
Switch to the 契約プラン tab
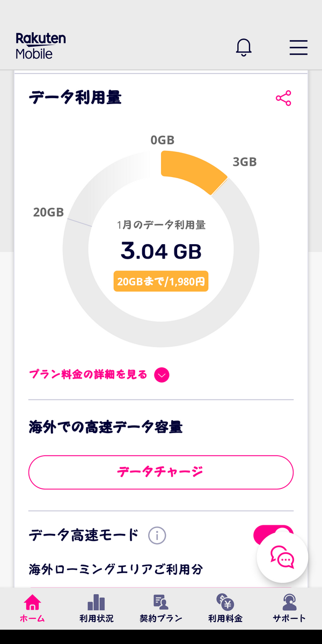coord(161,608)
